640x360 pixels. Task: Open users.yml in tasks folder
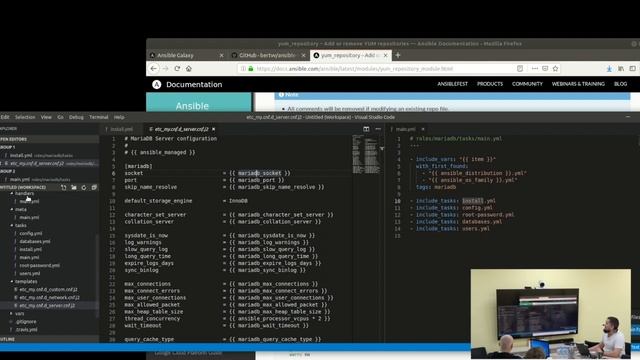click(29, 273)
